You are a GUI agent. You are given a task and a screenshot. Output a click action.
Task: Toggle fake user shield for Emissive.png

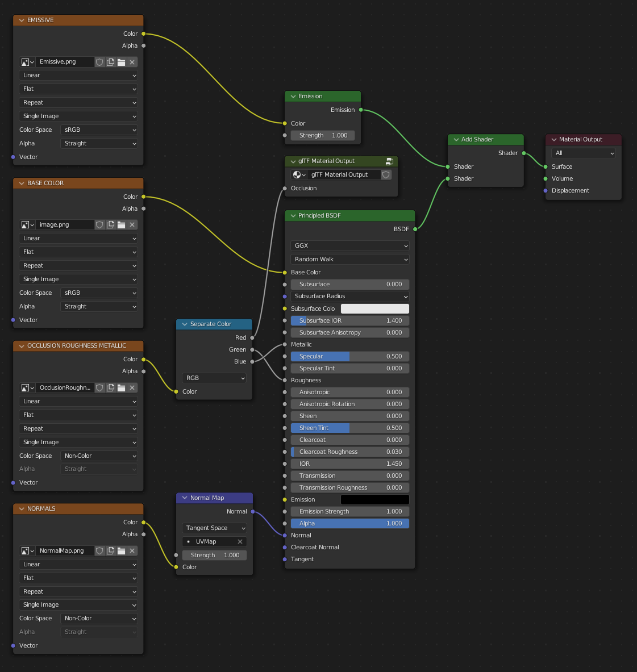(x=99, y=62)
